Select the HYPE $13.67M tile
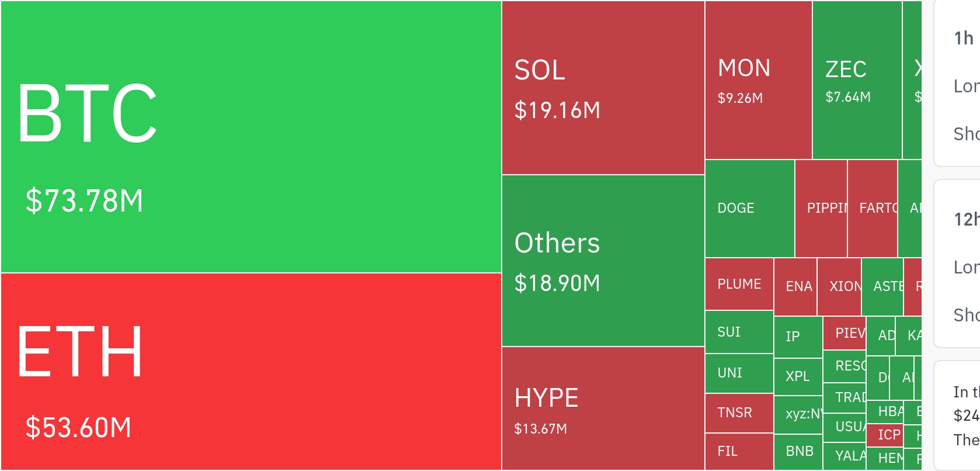Image resolution: width=980 pixels, height=471 pixels. (603, 408)
